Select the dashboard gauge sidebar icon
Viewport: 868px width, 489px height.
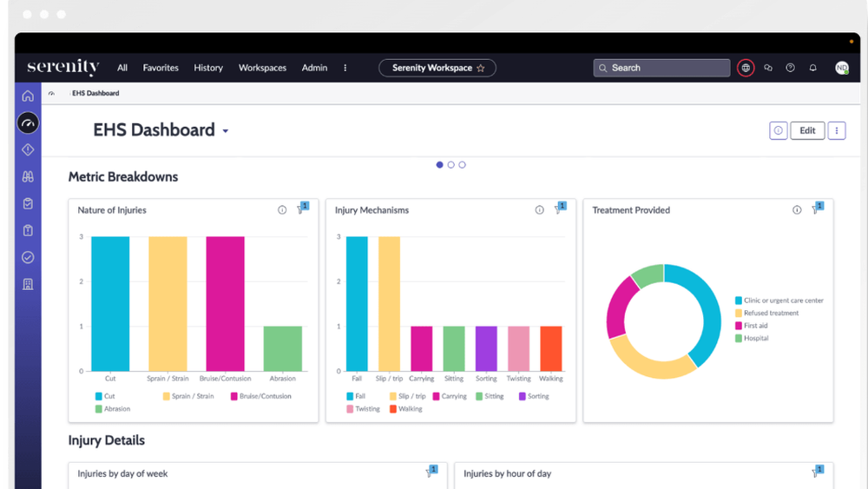(x=28, y=123)
